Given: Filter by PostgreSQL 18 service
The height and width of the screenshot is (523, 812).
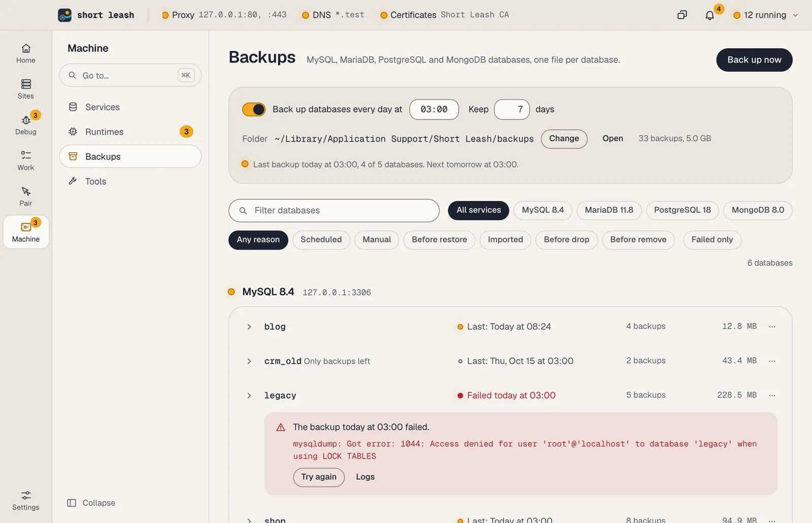Looking at the screenshot, I should [x=683, y=211].
